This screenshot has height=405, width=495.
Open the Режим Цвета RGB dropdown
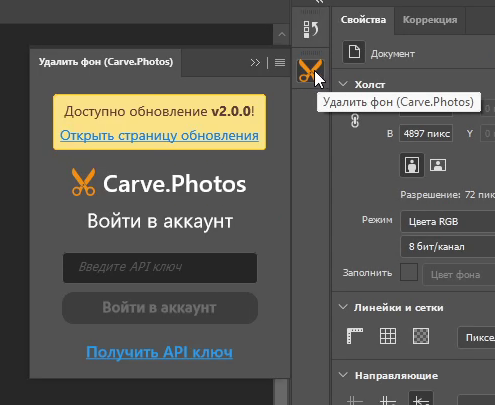click(448, 222)
